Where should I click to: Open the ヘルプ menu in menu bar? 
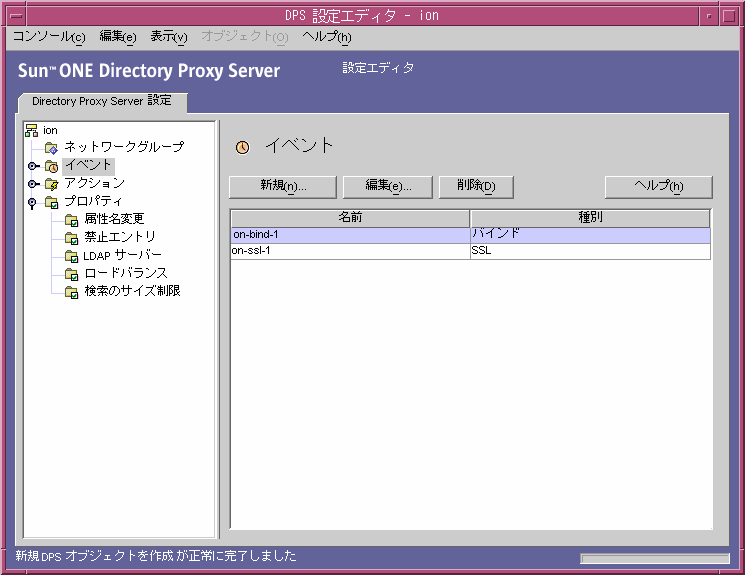coord(327,37)
